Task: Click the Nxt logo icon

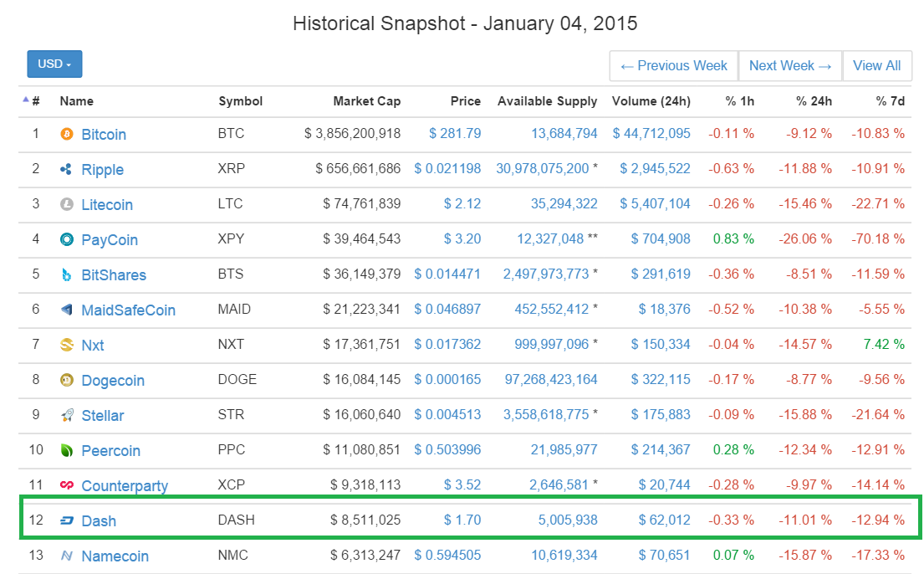Action: pos(67,345)
